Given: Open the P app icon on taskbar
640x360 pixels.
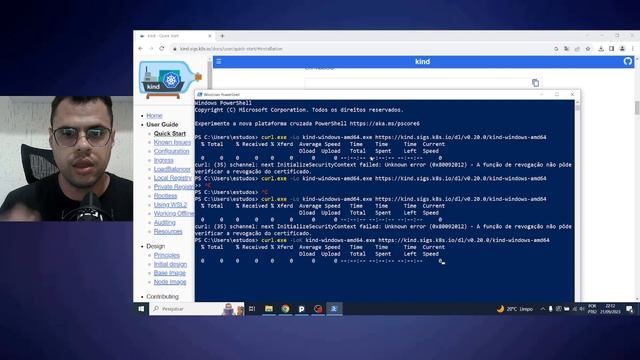Looking at the screenshot, I should (302, 309).
